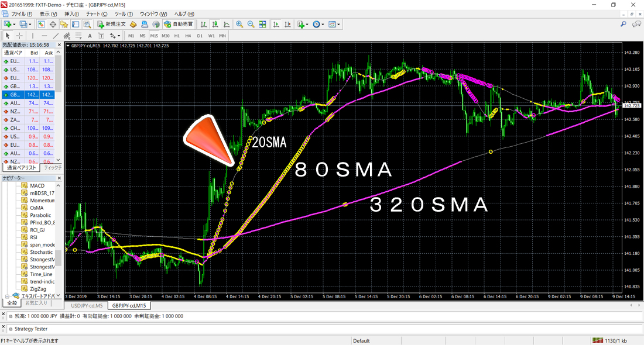Click the New Chart toolbar icon
The height and width of the screenshot is (345, 644).
point(8,24)
